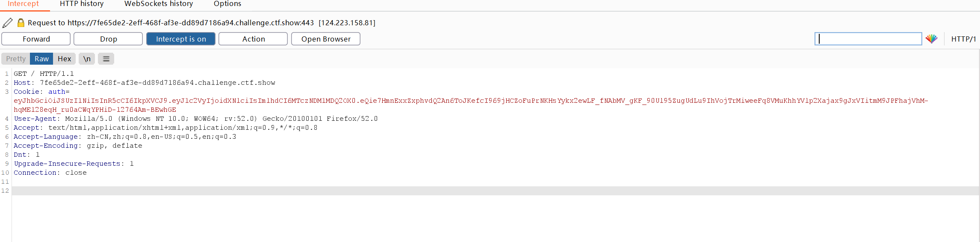Go to the Options tab
Viewport: 980px width, 242px height.
tap(227, 4)
